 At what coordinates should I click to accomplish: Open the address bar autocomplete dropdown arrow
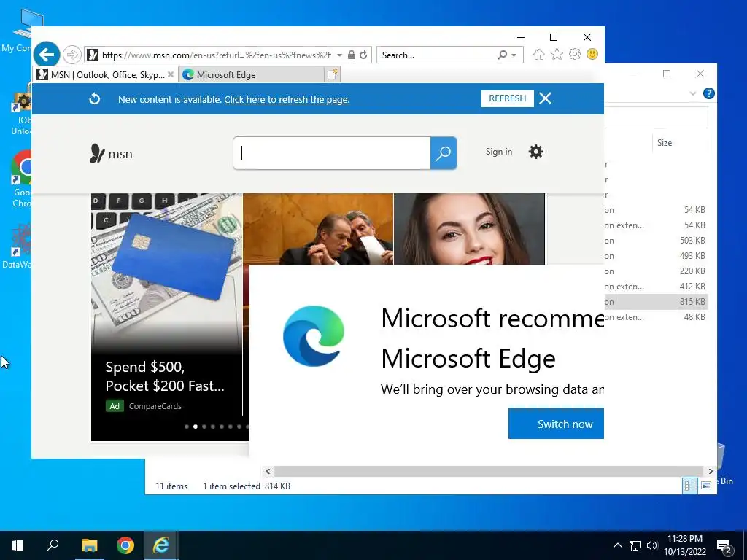click(x=339, y=55)
